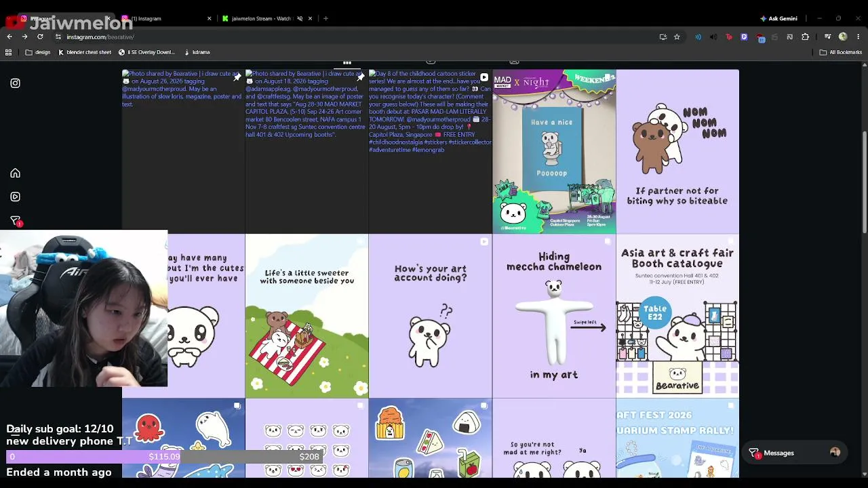Click the browser forward arrow
Screen dimensions: 868x488
[24, 37]
